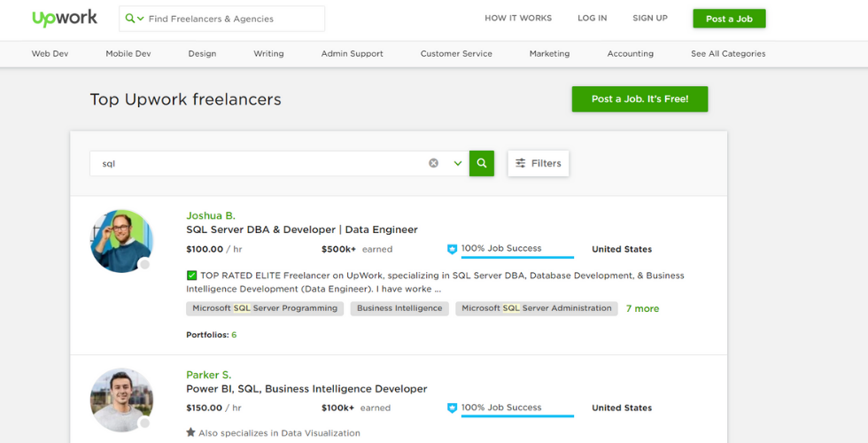Click the Data Visualization star icon
This screenshot has height=443, width=868.
pyautogui.click(x=190, y=432)
